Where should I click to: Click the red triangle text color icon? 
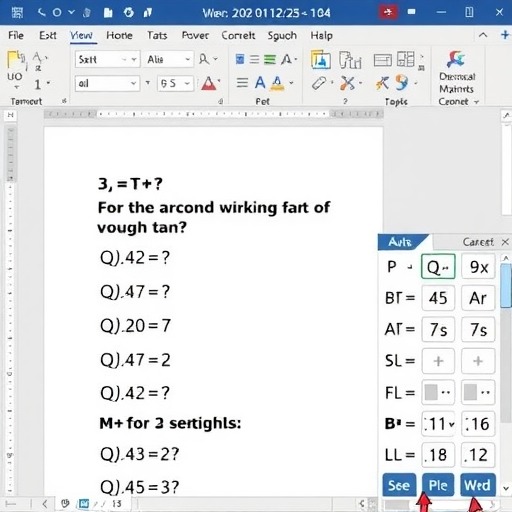coord(209,83)
